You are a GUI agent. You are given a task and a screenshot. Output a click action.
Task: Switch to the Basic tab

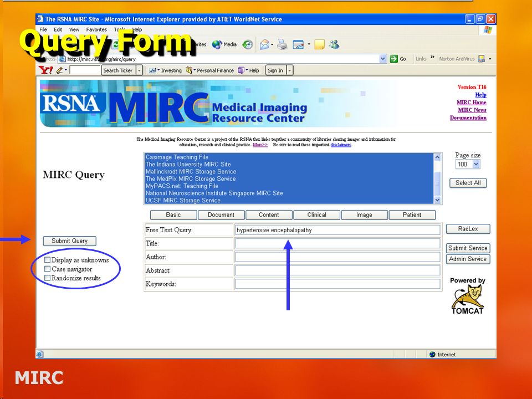(173, 215)
